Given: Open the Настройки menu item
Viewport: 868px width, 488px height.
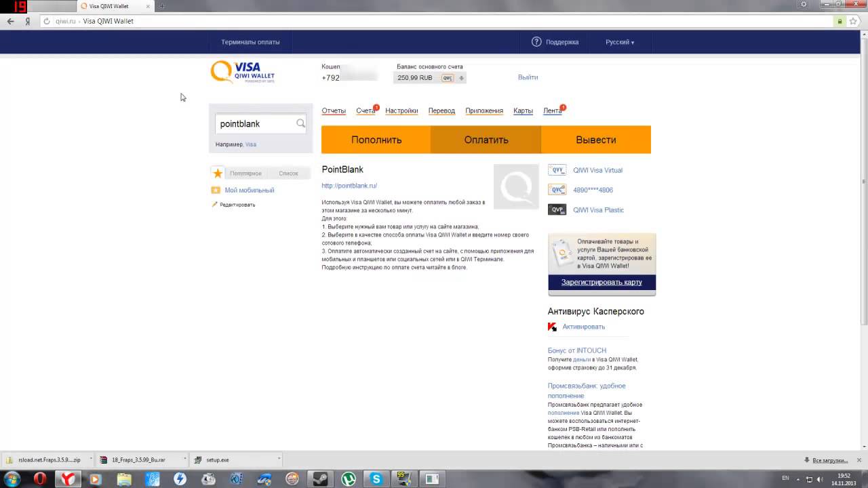Looking at the screenshot, I should (x=401, y=110).
